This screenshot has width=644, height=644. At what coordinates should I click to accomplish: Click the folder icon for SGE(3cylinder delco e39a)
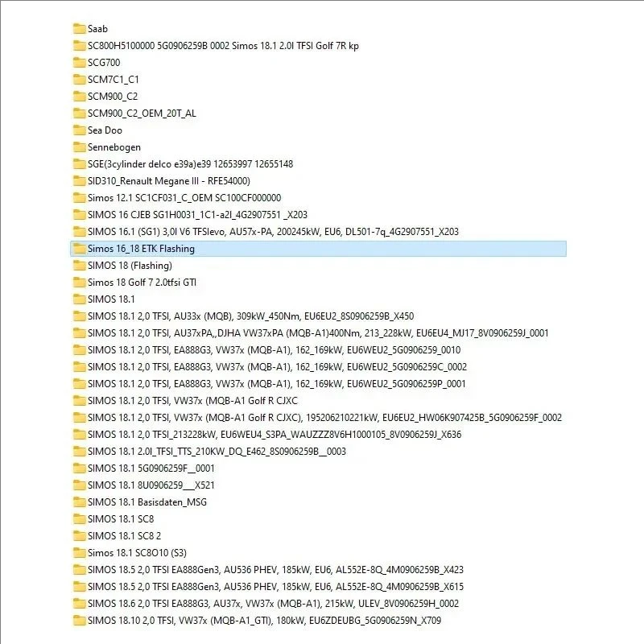tap(79, 164)
